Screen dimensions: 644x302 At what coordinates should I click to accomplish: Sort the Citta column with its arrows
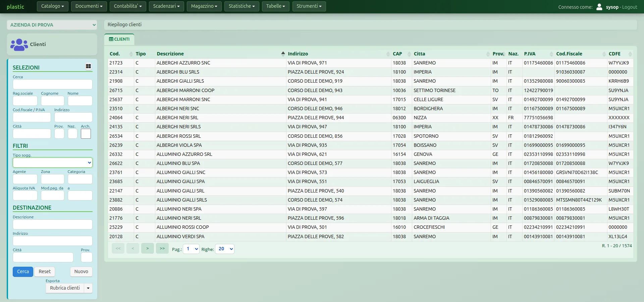tap(488, 54)
